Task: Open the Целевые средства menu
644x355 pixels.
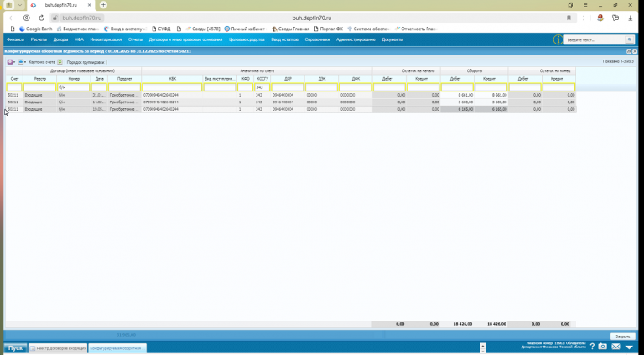Action: [247, 39]
